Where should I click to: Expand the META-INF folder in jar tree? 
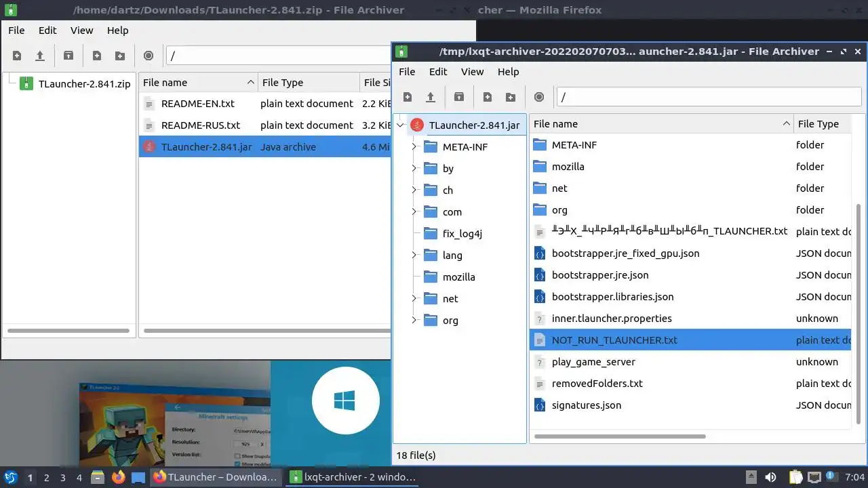[x=414, y=146]
